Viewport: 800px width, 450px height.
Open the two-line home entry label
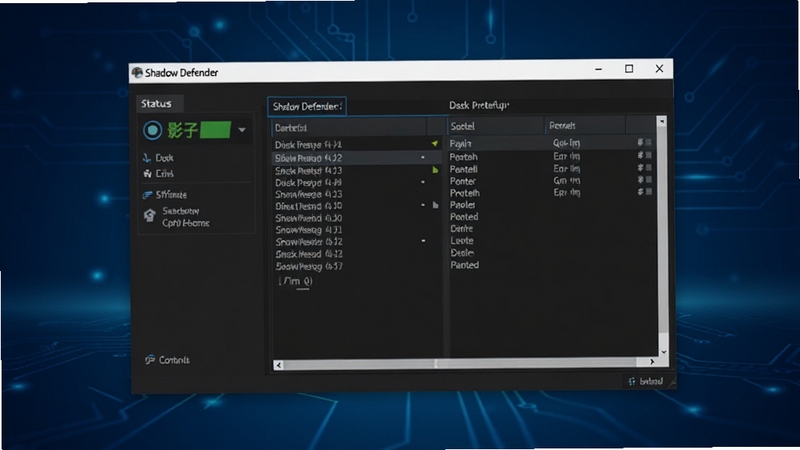(186, 217)
